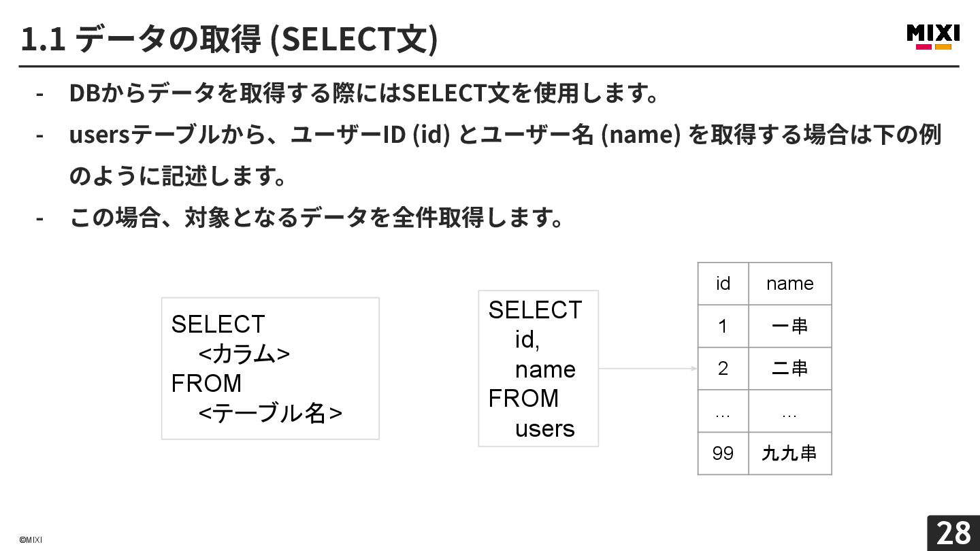Click the first bullet about DBからデータを取得
Image resolution: width=980 pixels, height=551 pixels.
pyautogui.click(x=364, y=93)
